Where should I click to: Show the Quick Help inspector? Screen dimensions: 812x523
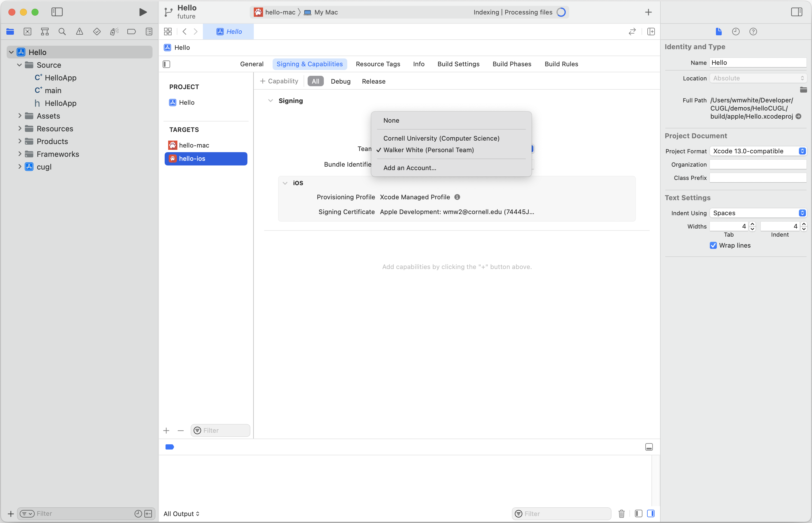(x=753, y=32)
